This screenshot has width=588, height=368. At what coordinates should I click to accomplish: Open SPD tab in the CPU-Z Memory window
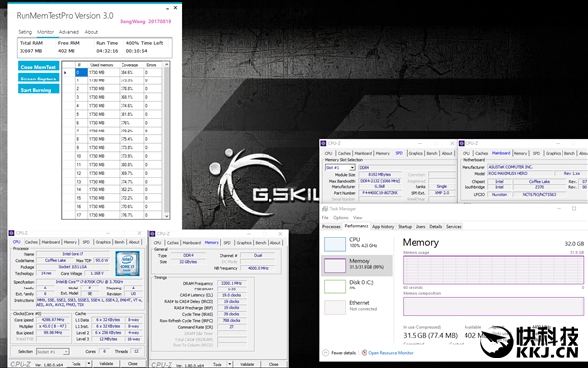click(x=227, y=243)
